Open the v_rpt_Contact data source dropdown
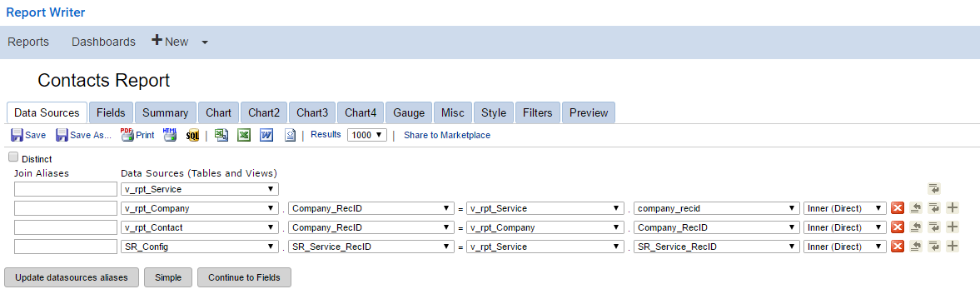 pos(199,227)
